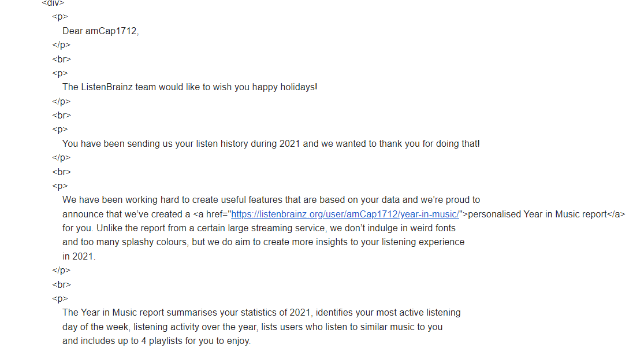Click the 'Year in Music report summarises' line
Screen dimensions: 644x348
261,313
